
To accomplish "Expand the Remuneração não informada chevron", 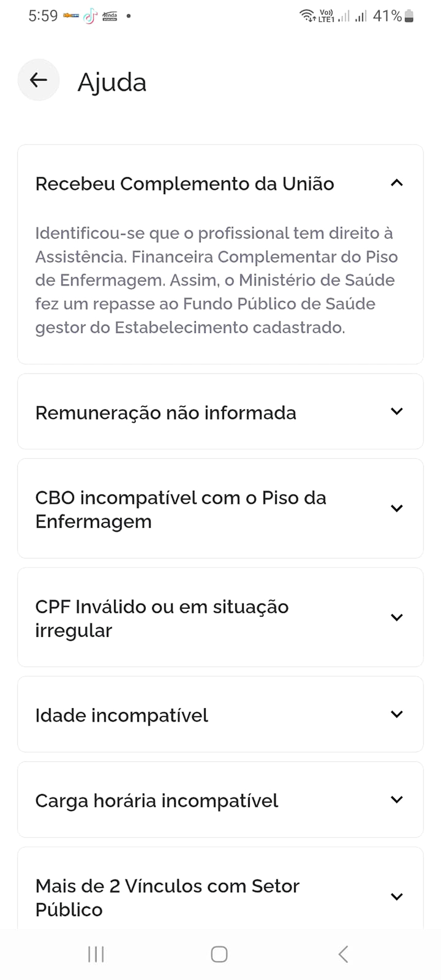I will 396,412.
